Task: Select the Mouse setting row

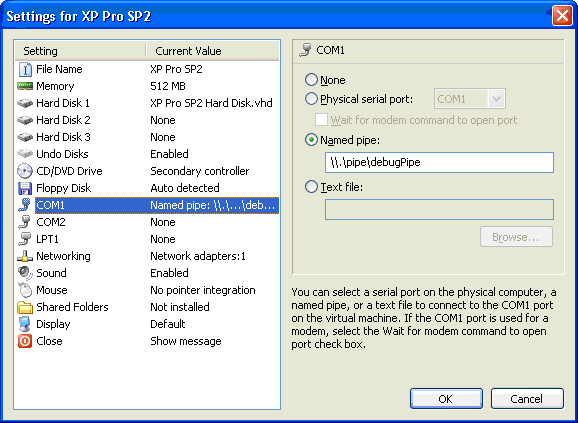Action: (147, 290)
